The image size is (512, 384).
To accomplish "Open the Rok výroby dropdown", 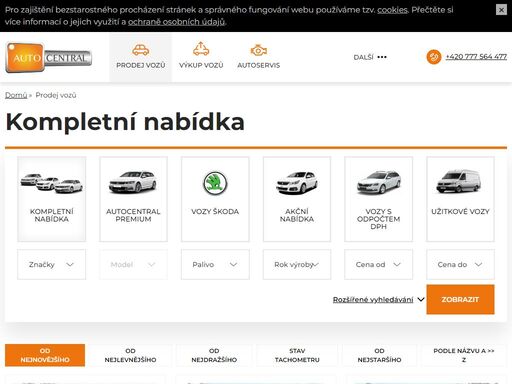I will tap(297, 264).
